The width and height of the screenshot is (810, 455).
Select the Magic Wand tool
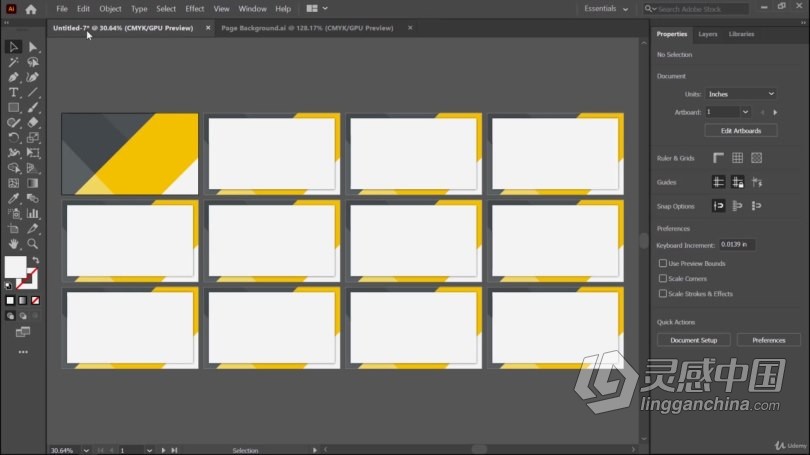pyautogui.click(x=13, y=62)
